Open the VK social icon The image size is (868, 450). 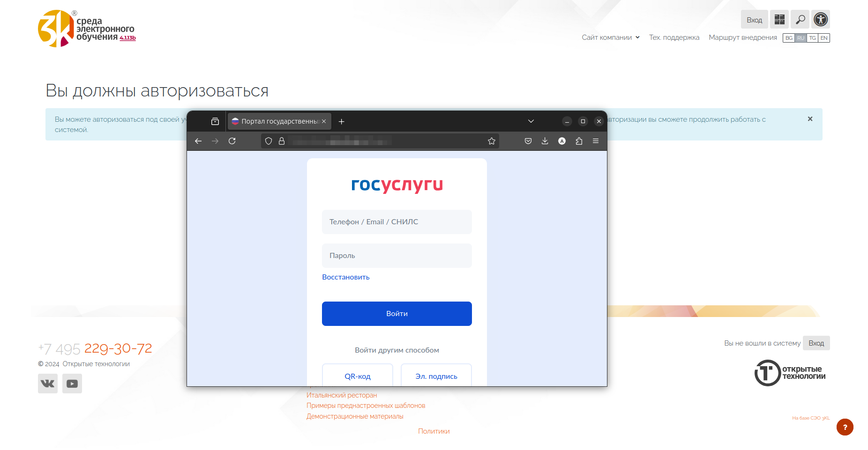[48, 384]
